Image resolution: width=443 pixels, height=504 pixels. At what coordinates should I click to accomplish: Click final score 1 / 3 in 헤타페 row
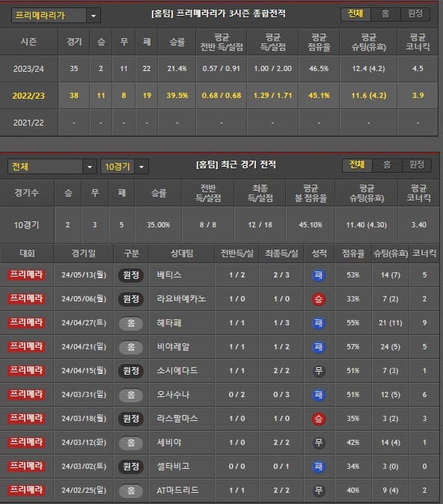click(281, 323)
